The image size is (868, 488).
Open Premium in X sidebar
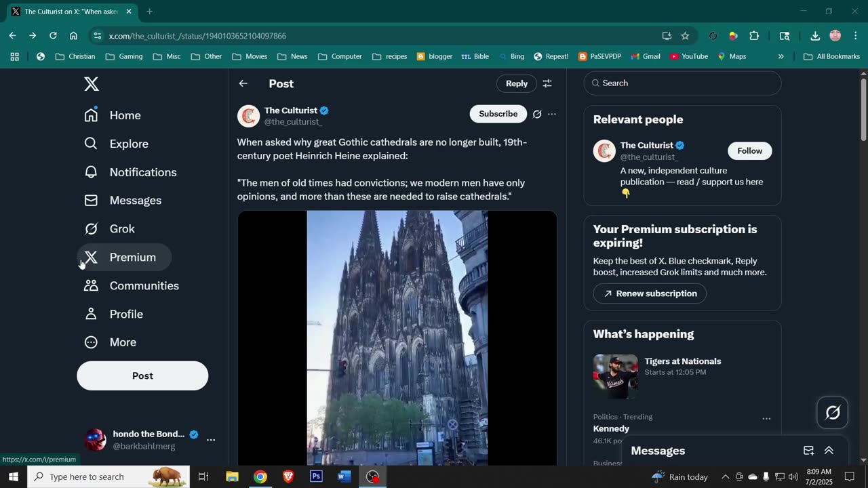pos(124,258)
